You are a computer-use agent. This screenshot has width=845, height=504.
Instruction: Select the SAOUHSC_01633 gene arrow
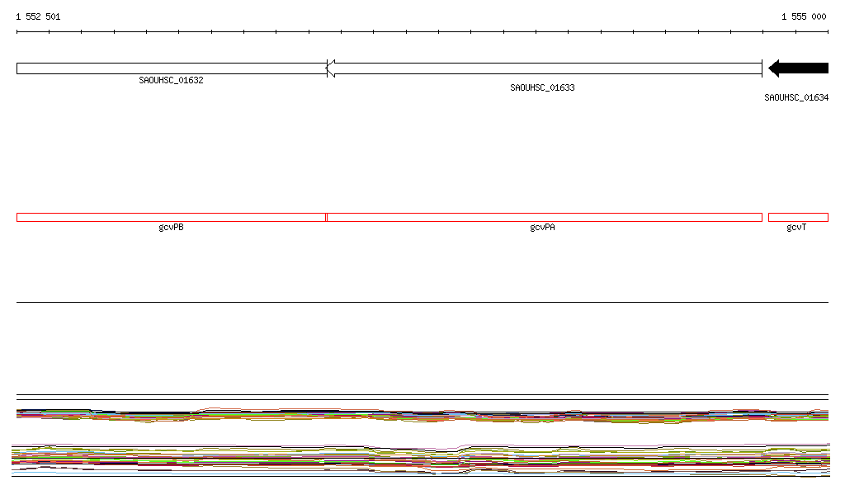[x=545, y=68]
